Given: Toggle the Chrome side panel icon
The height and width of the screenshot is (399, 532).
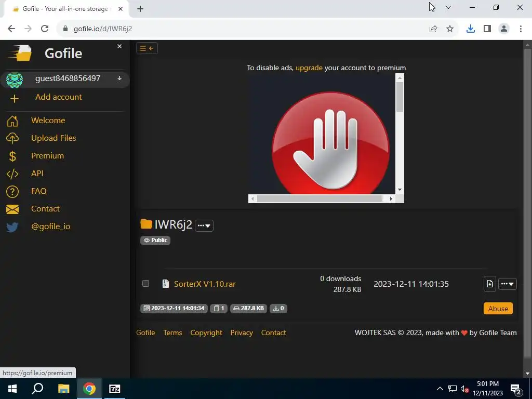Looking at the screenshot, I should click(487, 29).
